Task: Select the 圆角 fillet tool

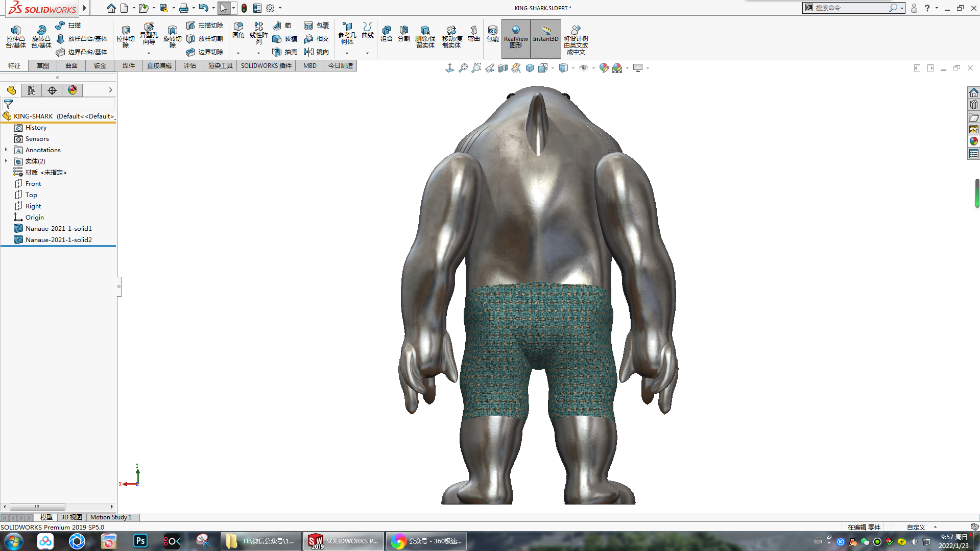Action: click(238, 30)
